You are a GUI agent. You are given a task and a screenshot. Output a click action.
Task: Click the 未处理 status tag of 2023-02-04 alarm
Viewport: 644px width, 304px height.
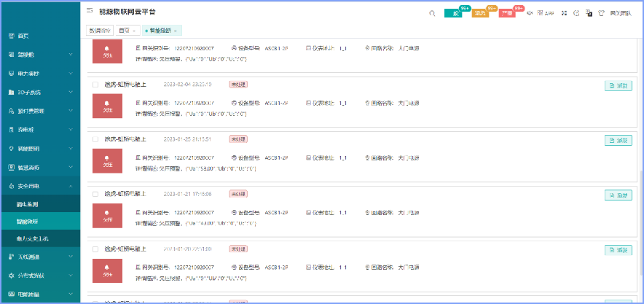tap(238, 85)
